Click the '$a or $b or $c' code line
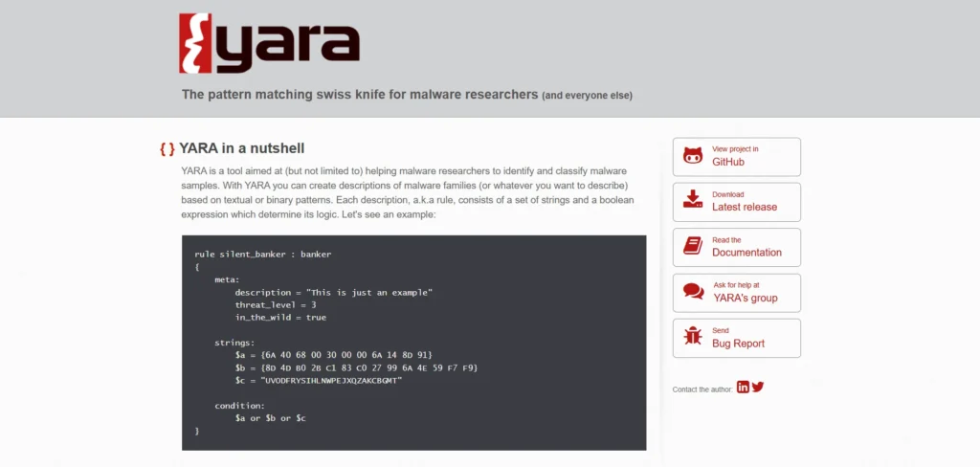 click(271, 418)
